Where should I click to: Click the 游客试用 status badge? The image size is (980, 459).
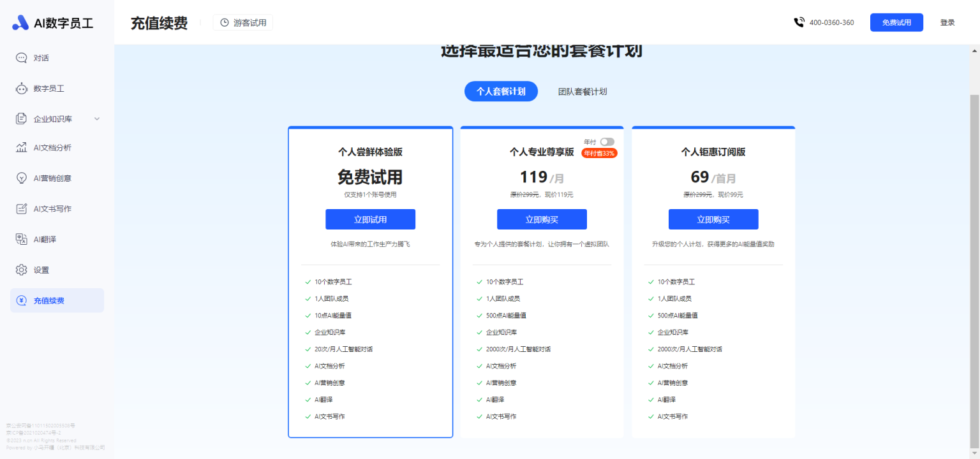click(x=242, y=22)
